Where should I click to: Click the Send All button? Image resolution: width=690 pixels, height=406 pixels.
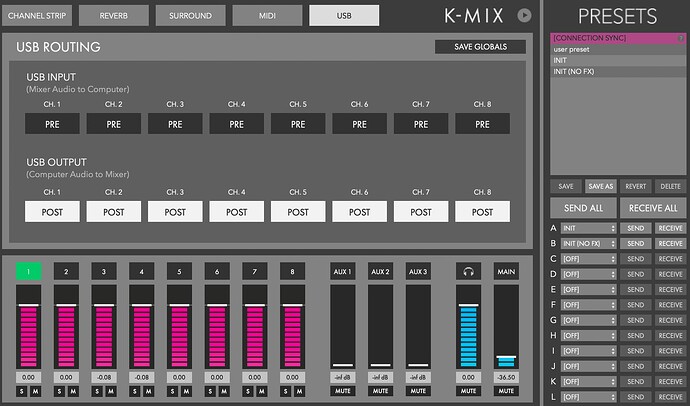click(584, 208)
